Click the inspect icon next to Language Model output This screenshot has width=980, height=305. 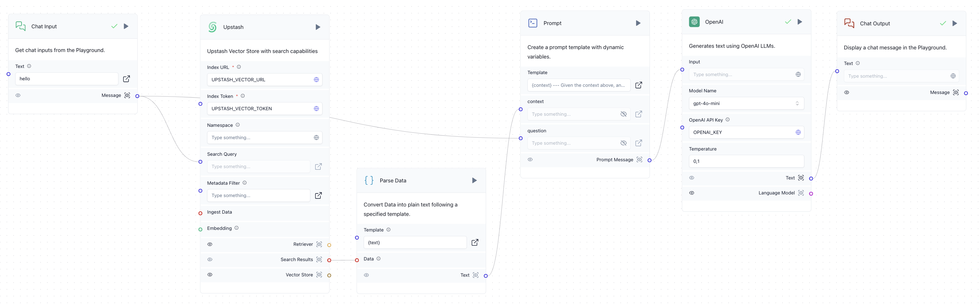(x=801, y=192)
